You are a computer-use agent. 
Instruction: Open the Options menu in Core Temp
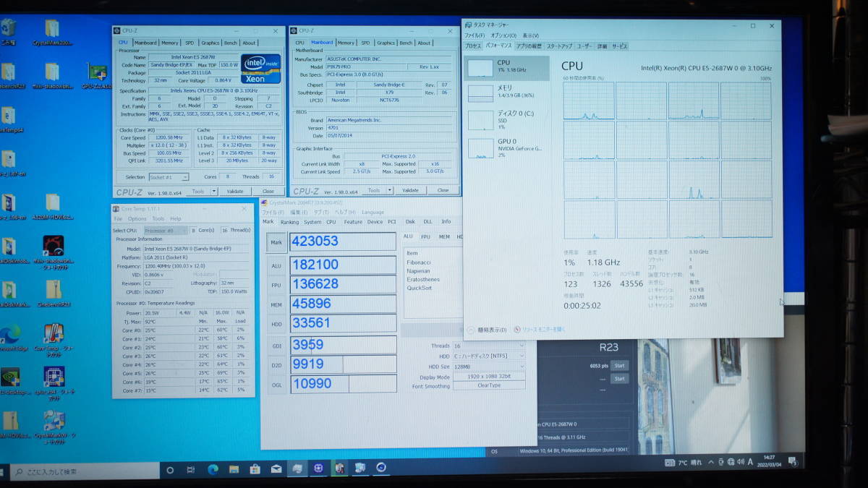point(137,219)
